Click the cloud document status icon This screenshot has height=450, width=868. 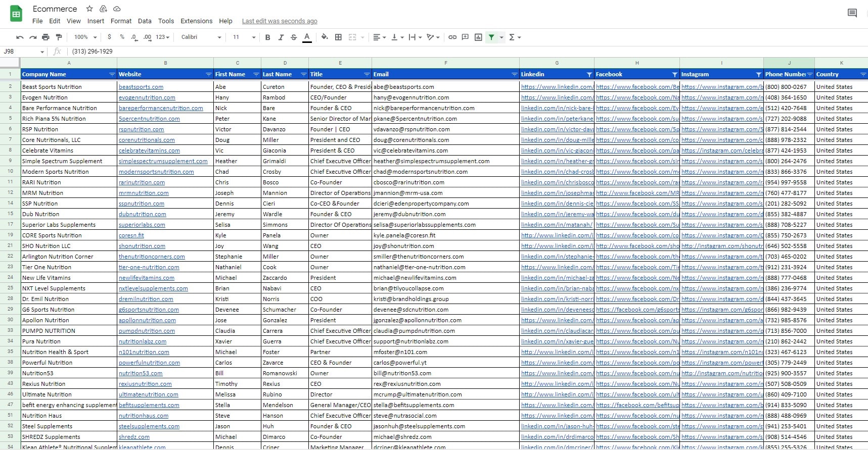pos(117,9)
